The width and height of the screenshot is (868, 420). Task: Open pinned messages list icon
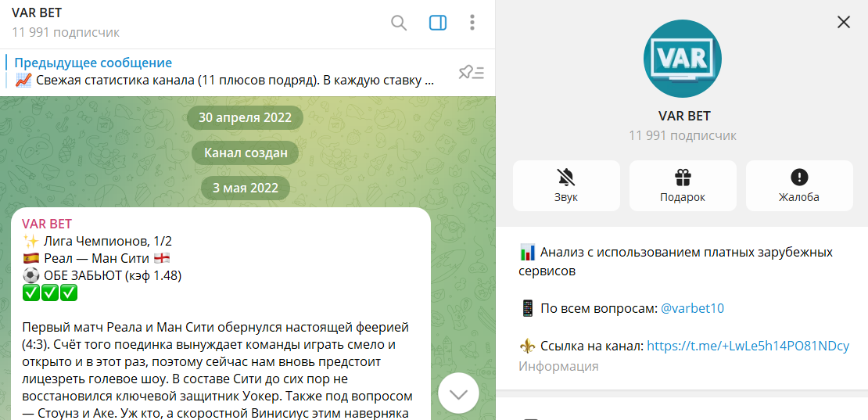472,73
